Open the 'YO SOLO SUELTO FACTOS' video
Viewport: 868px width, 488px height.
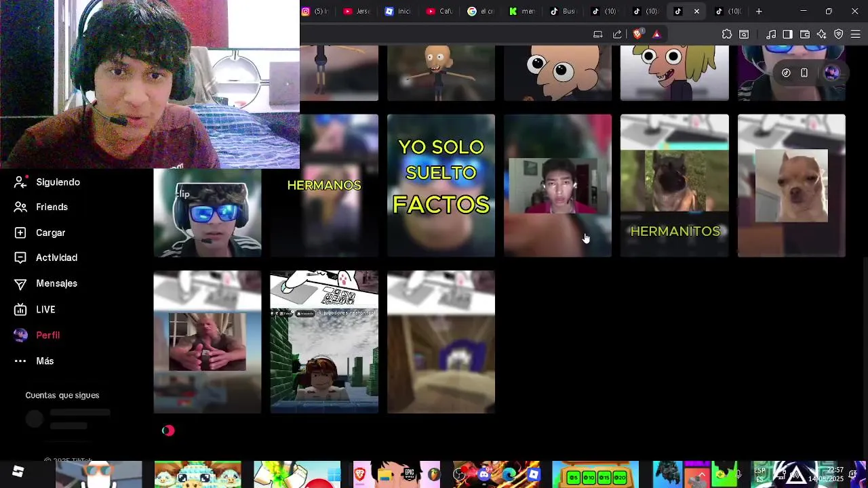(441, 186)
